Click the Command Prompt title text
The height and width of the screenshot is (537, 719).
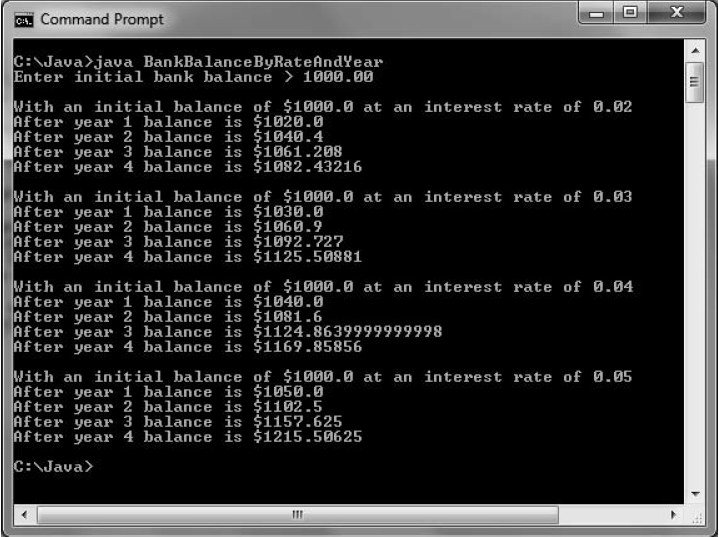[x=102, y=19]
